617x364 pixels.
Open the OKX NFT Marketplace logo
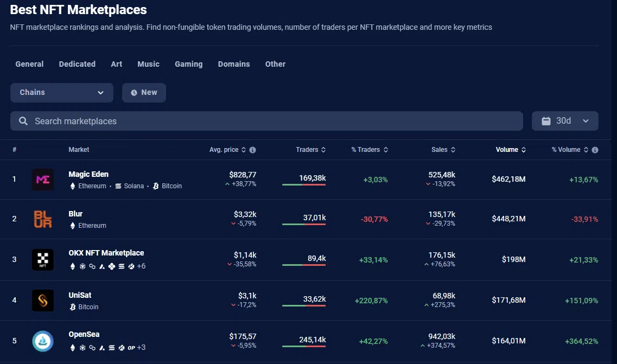42,260
